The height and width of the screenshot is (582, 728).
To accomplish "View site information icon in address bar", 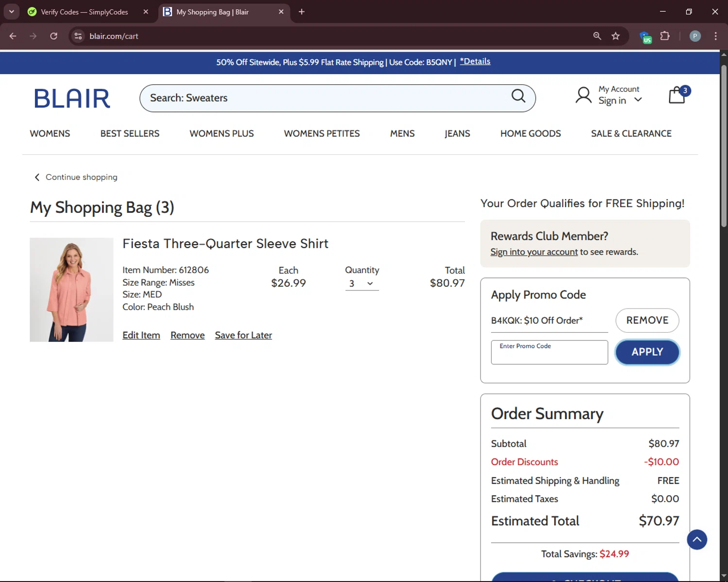I will (78, 36).
